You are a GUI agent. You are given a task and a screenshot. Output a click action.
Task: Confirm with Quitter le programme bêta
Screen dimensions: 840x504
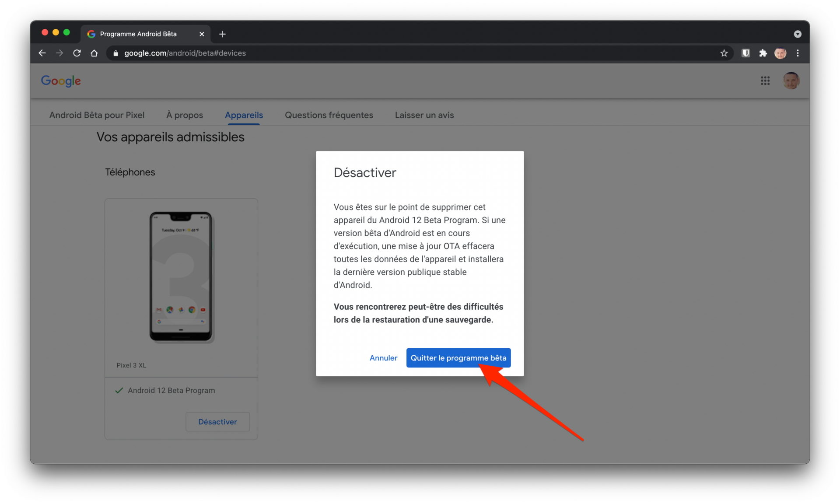click(458, 358)
